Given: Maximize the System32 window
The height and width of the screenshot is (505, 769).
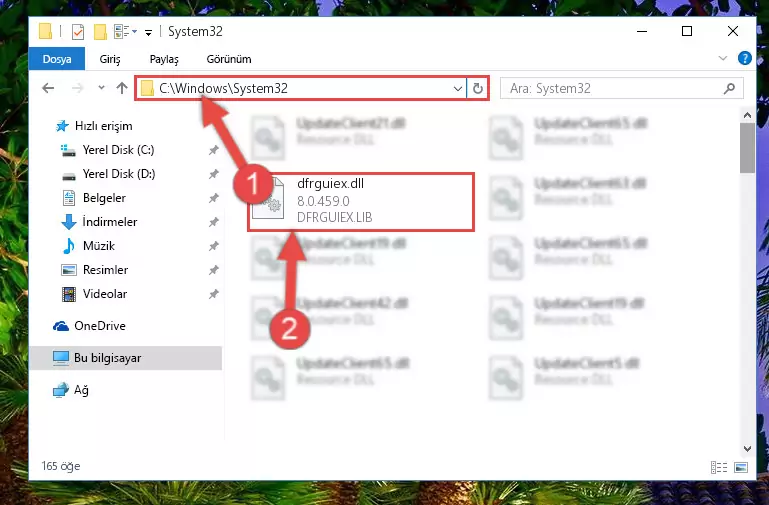Looking at the screenshot, I should pyautogui.click(x=687, y=31).
